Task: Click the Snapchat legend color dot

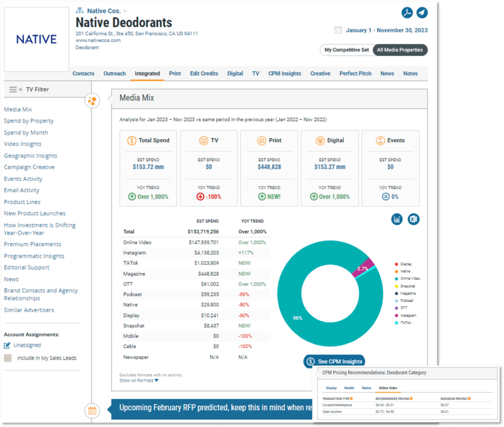Action: coord(396,286)
